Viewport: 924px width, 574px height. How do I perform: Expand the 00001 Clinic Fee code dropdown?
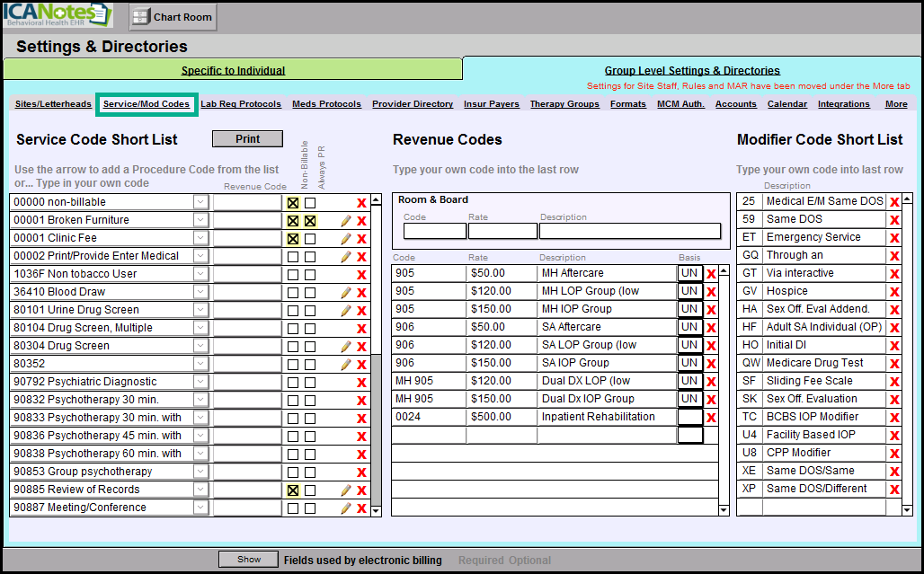pos(200,238)
